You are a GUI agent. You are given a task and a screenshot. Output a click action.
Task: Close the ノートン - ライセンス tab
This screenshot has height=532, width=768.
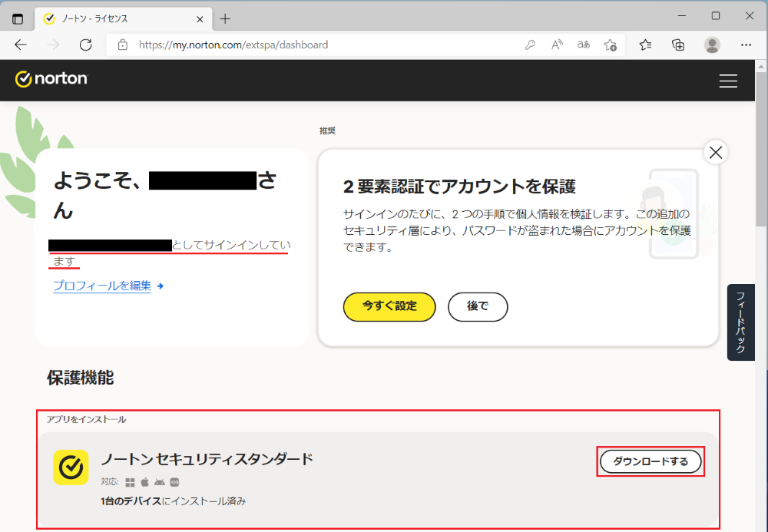(x=200, y=19)
